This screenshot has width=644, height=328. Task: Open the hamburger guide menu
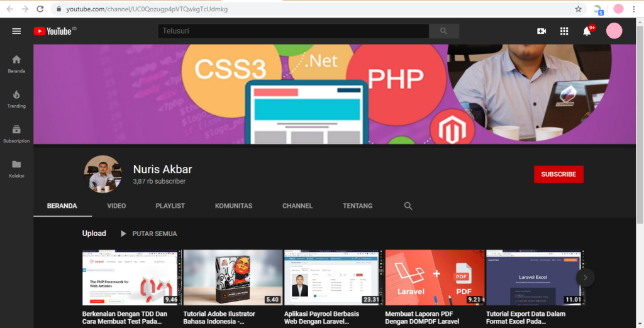tap(16, 31)
